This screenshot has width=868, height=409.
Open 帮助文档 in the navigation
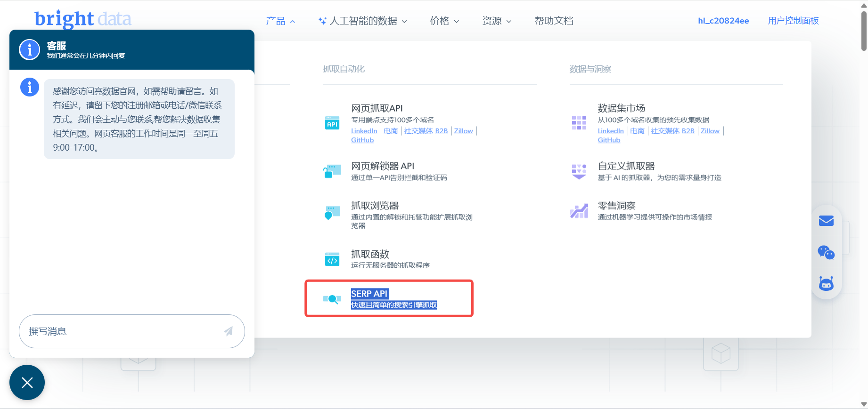tap(554, 21)
